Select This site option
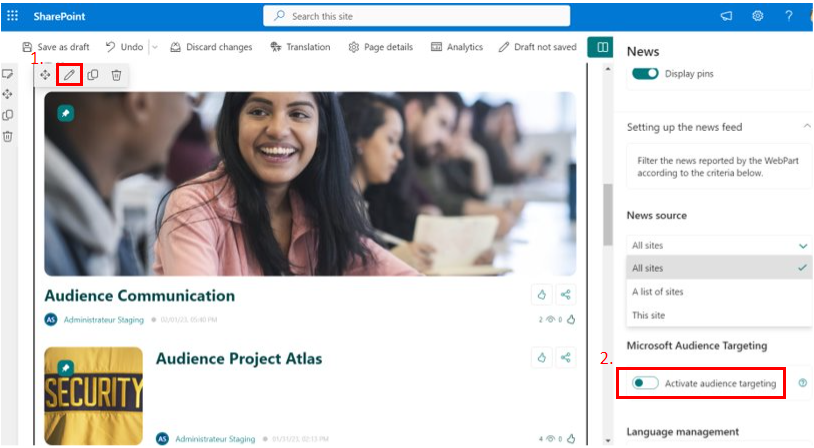This screenshot has height=448, width=814. click(719, 315)
